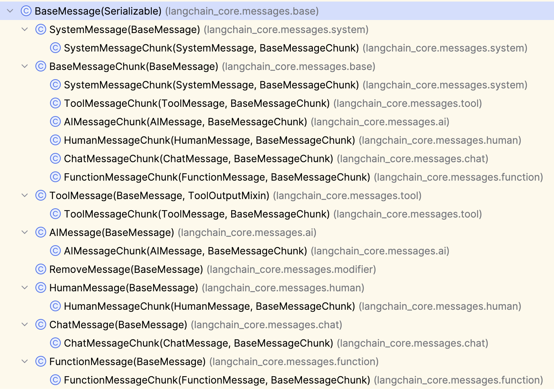Collapse the FunctionMessage(BaseMessage) chevron
Screen dimensions: 554x392
tap(25, 362)
